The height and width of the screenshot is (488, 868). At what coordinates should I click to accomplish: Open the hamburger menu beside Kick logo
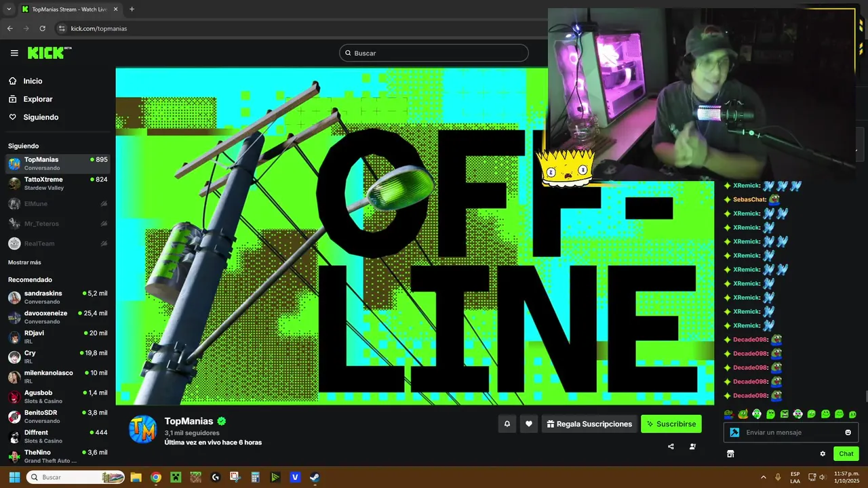pos(14,53)
